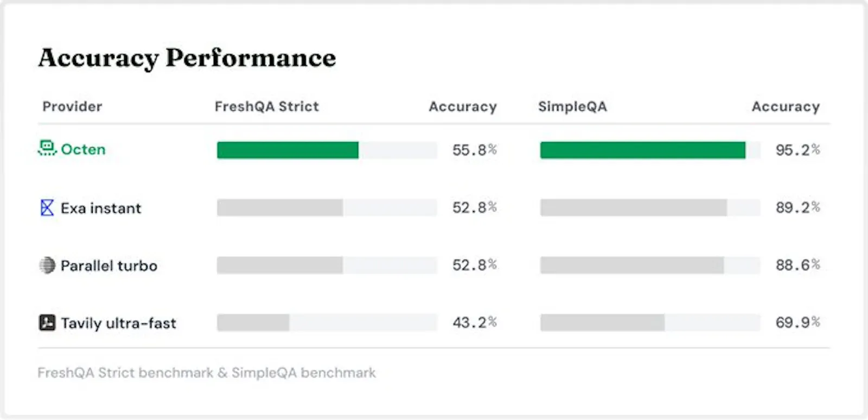Click the 95.2% SimpleQA accuracy value
Viewport: 868px width, 420px height.
(797, 150)
